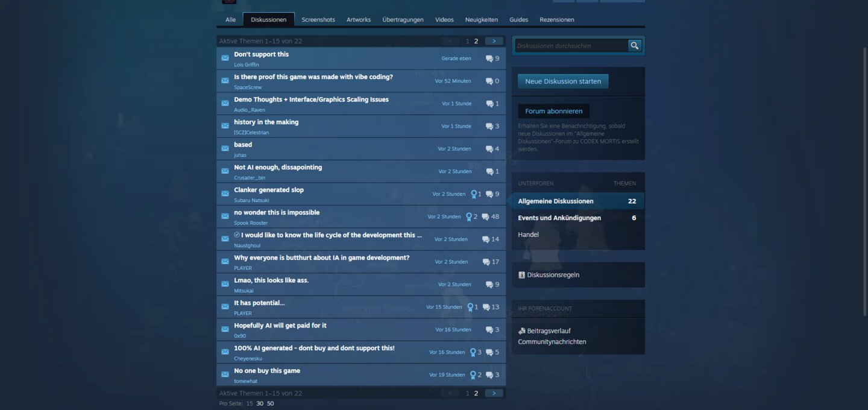Go to next page using top arrow
Viewport: 868px width, 410px height.
494,41
